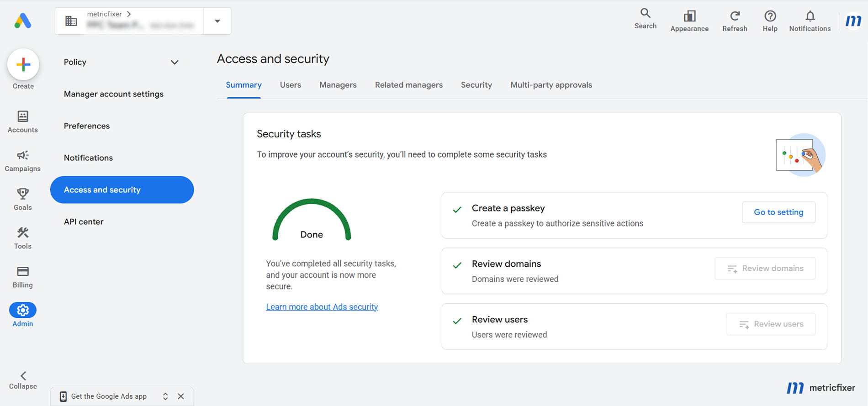Select the Summary tab
Screen dimensions: 868x406
tap(243, 85)
